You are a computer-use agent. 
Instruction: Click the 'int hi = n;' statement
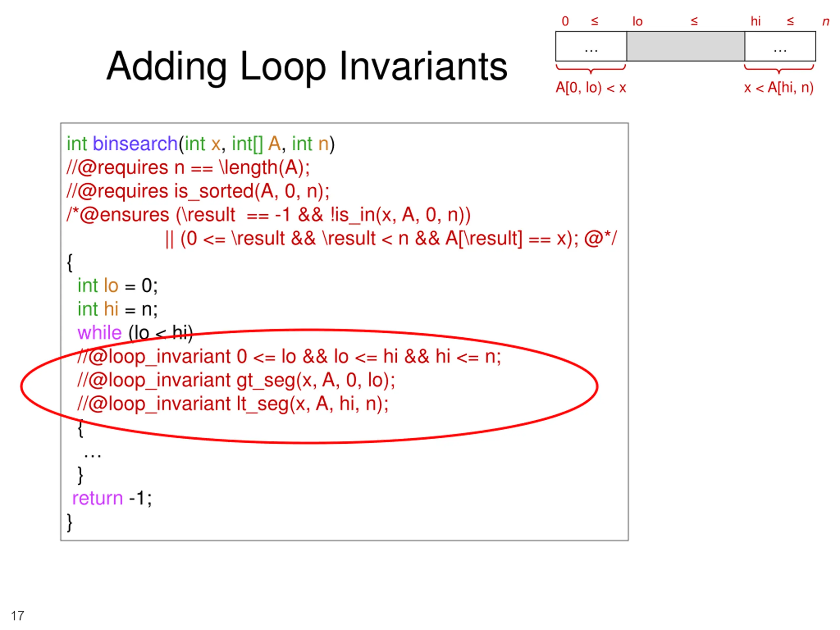117,309
